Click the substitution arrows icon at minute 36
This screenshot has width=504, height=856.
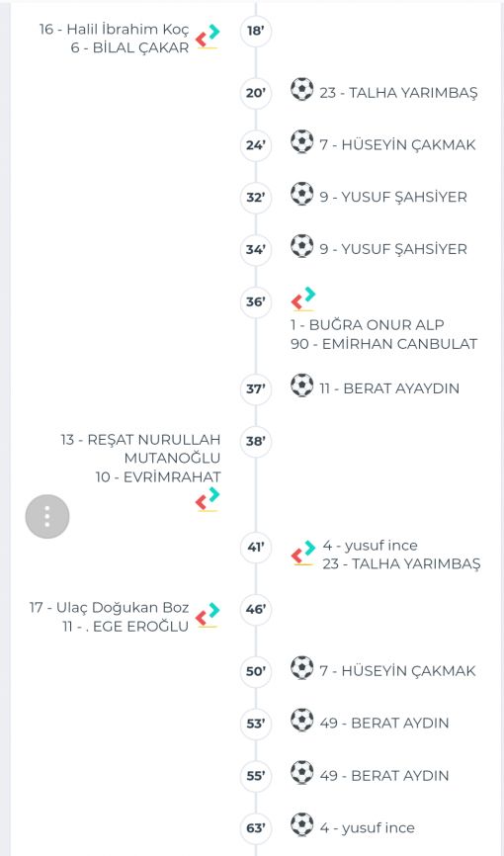tap(303, 299)
